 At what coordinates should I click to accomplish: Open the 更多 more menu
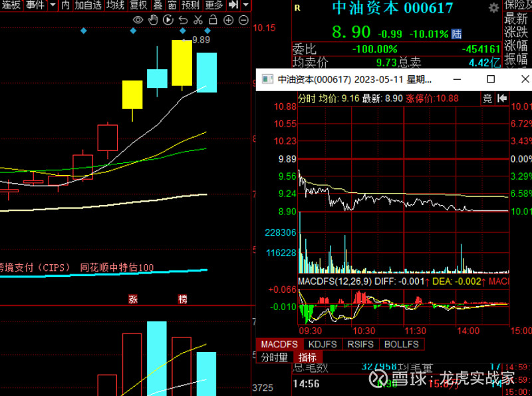click(214, 5)
